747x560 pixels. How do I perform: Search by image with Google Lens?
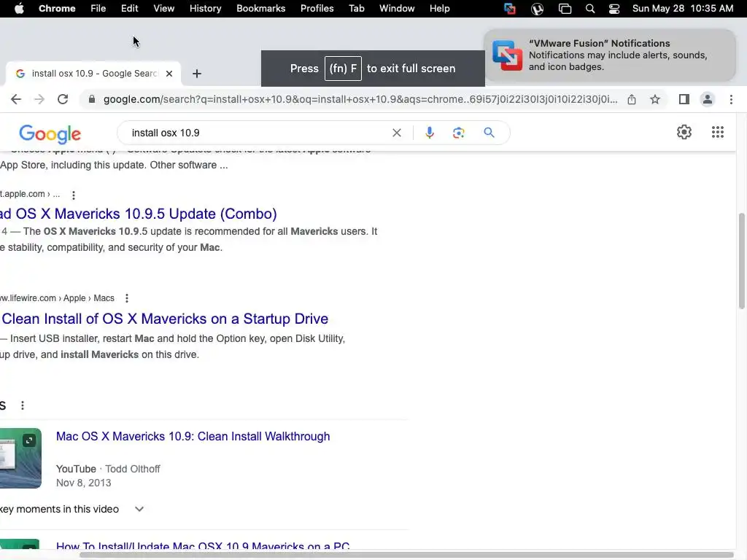click(458, 133)
